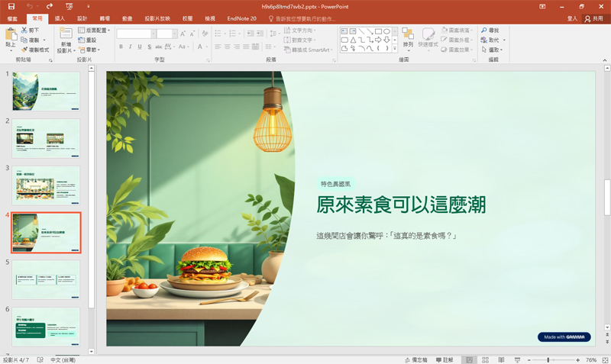Click the Share (共用) button
611x364 pixels.
[x=593, y=18]
